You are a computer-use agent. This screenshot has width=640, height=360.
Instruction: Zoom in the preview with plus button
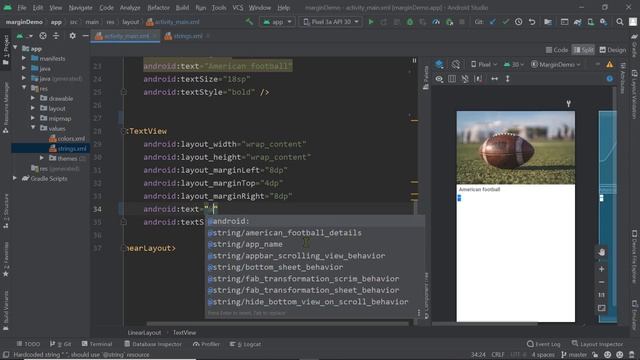(601, 269)
